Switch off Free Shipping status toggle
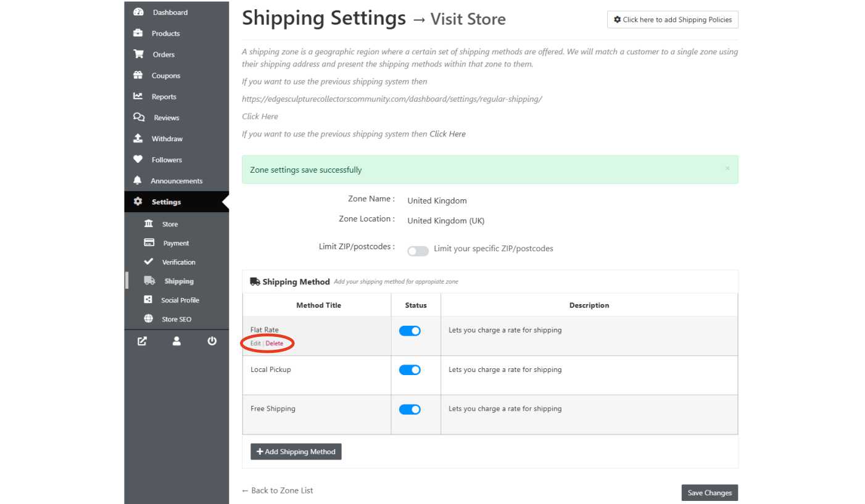865x504 pixels. [410, 410]
